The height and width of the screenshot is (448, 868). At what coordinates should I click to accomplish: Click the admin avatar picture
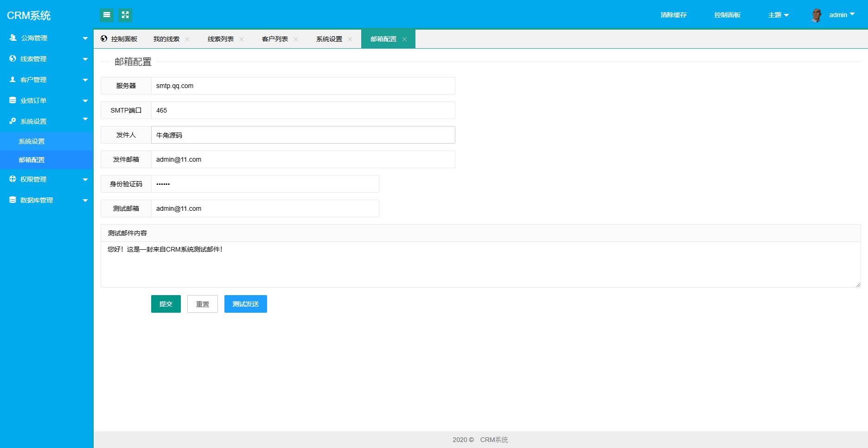817,15
